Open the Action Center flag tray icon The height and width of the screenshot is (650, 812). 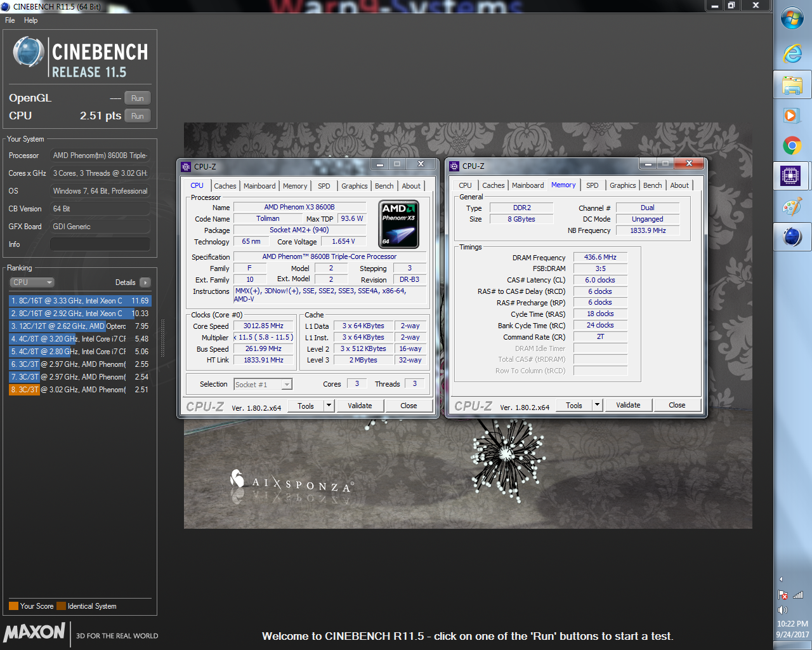pyautogui.click(x=783, y=595)
